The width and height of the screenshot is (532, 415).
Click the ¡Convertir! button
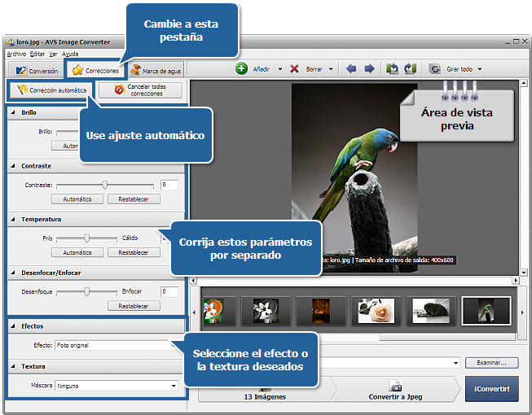(492, 389)
